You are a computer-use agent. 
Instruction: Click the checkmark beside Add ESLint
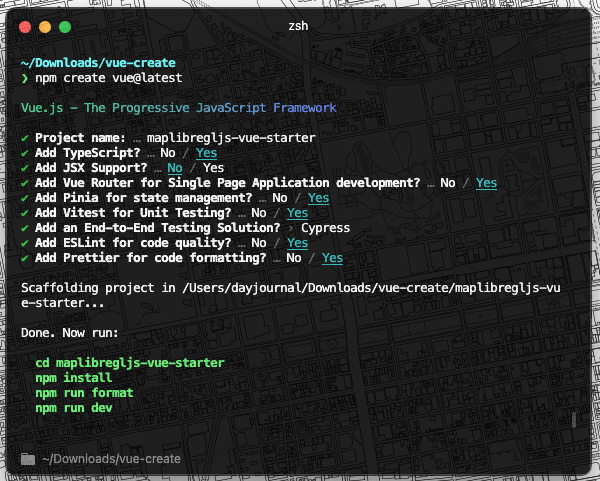point(25,243)
